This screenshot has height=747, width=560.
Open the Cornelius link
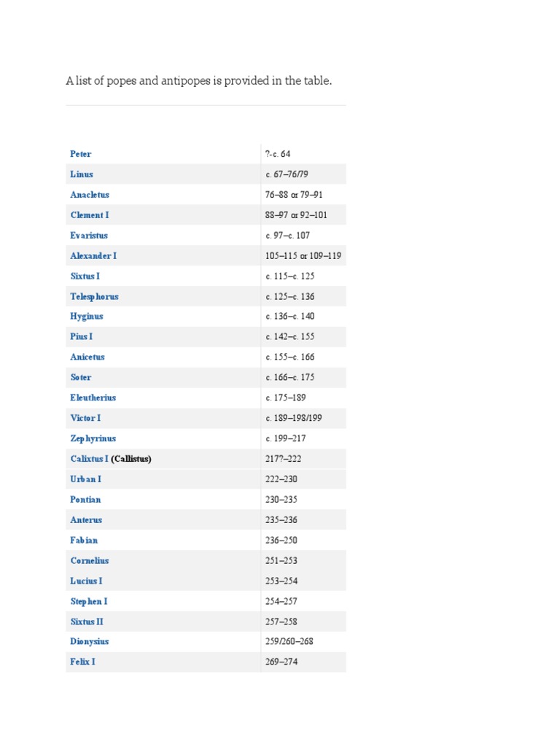(x=90, y=561)
